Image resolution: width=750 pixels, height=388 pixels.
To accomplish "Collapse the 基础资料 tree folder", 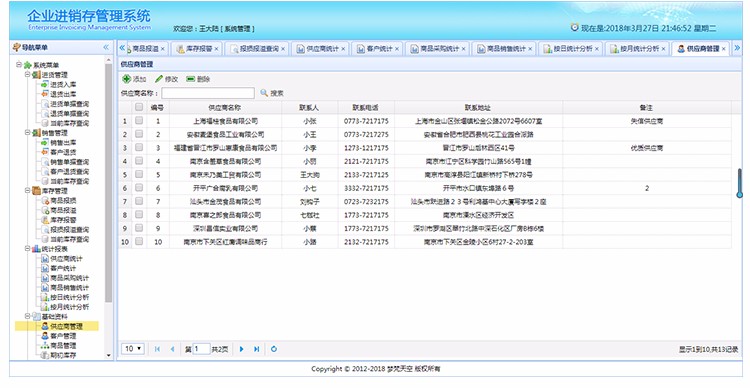I will click(x=28, y=316).
